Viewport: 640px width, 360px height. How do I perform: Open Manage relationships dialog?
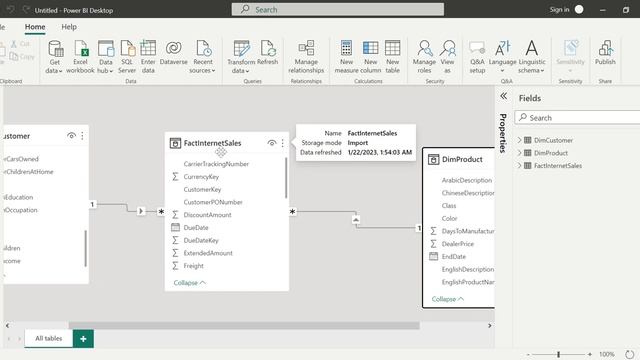coord(306,57)
